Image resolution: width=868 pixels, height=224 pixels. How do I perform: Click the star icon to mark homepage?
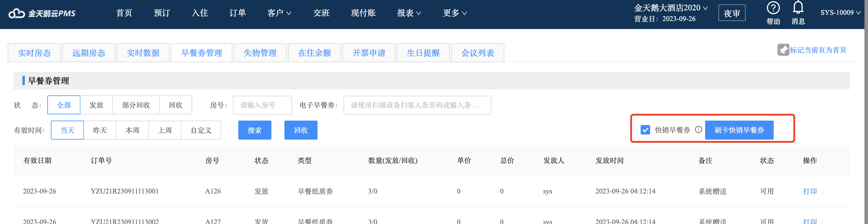coord(783,50)
